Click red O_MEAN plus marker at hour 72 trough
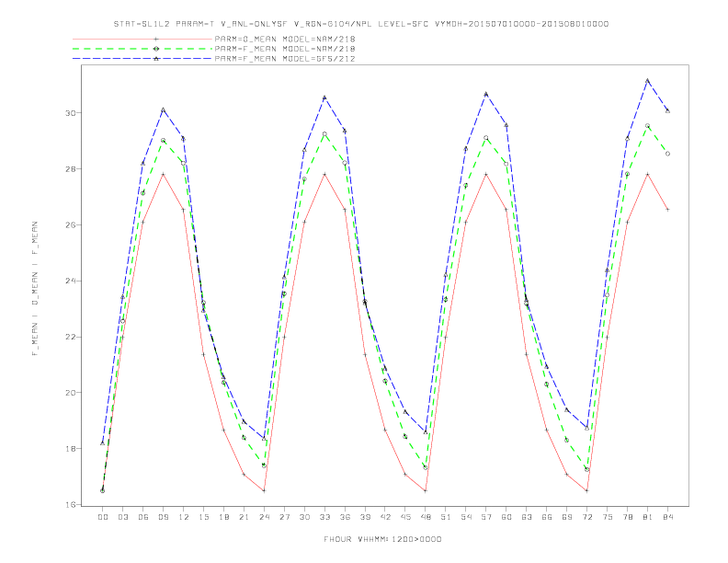Viewport: 728px width, 563px height. 586,490
